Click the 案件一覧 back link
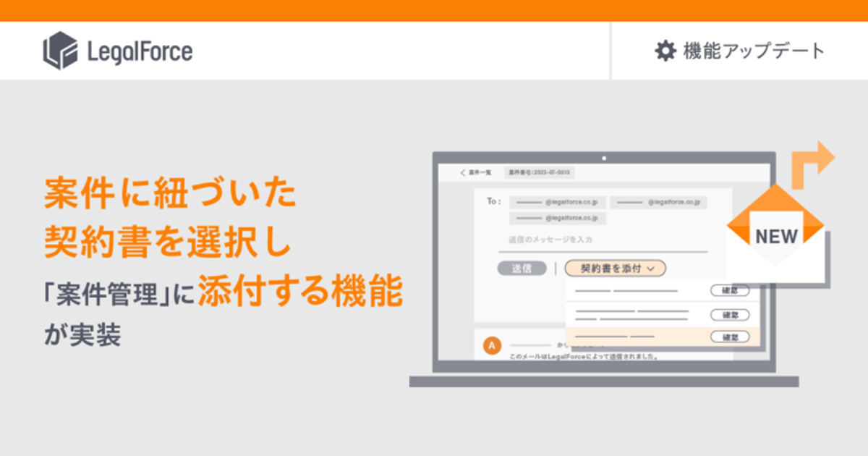Viewport: 868px width, 456px height. (480, 173)
